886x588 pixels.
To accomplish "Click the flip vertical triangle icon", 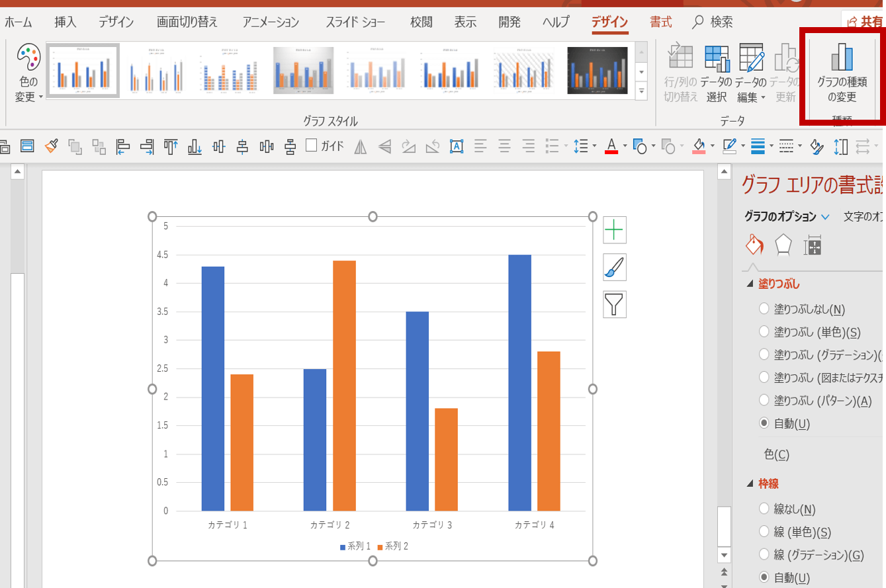I will click(x=384, y=146).
